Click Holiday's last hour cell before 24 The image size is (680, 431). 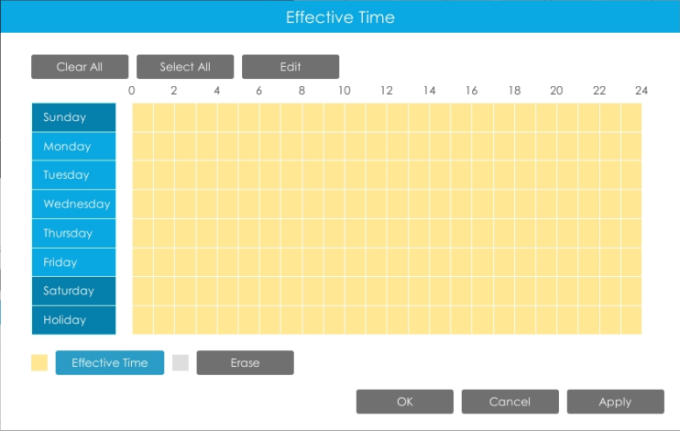[631, 320]
